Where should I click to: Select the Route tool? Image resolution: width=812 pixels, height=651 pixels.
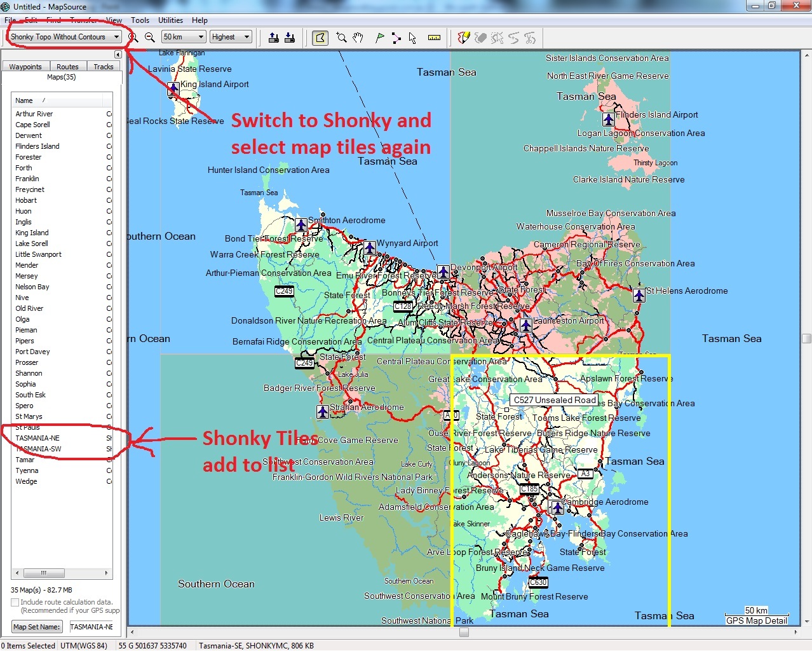tap(396, 38)
